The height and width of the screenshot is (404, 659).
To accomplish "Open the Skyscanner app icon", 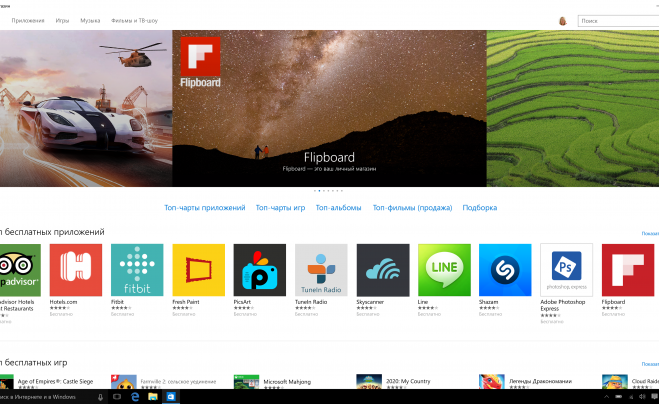I will [382, 270].
